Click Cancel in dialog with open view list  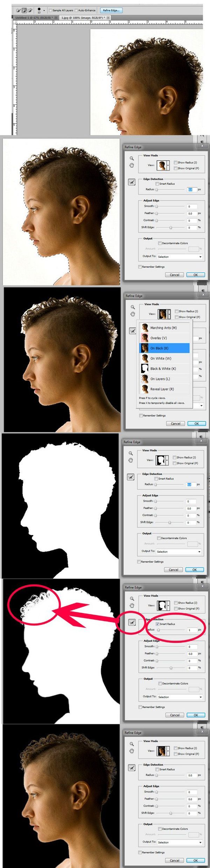[x=176, y=423]
